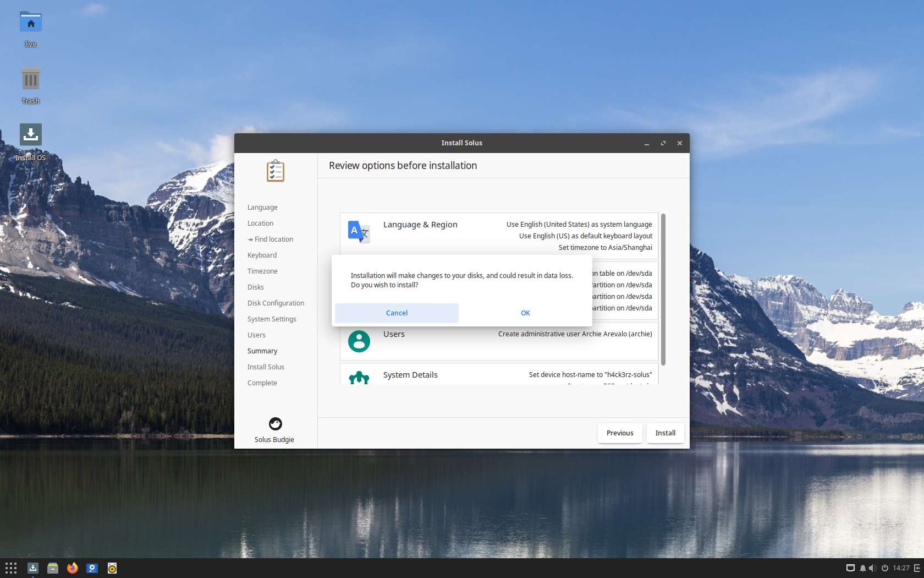Click the Solus Budgie logo
This screenshot has height=578, width=924.
click(x=276, y=424)
